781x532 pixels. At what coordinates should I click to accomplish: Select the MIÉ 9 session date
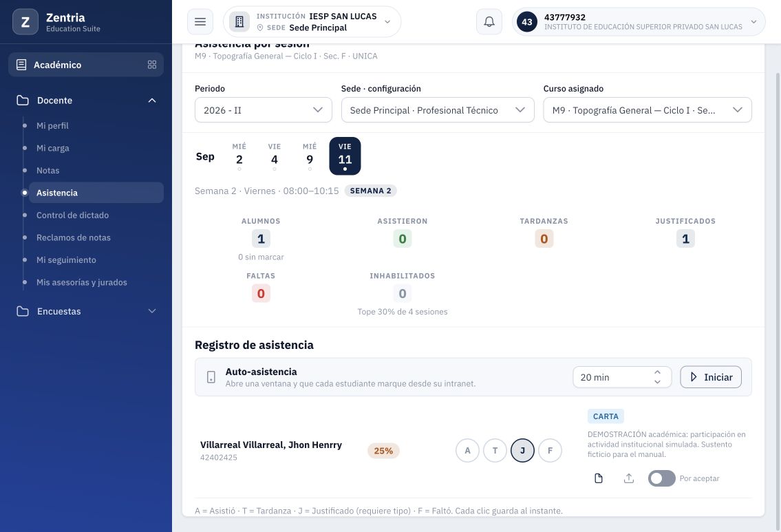click(x=310, y=156)
